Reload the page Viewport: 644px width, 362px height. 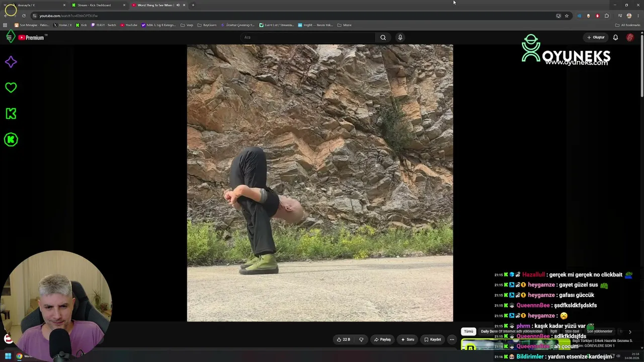pos(23,16)
